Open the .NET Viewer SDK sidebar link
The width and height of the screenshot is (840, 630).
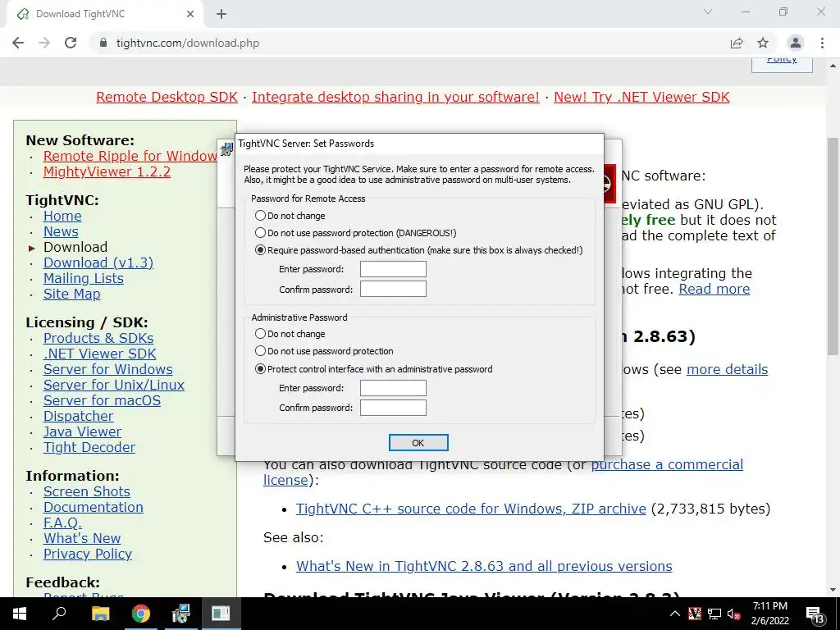[99, 354]
